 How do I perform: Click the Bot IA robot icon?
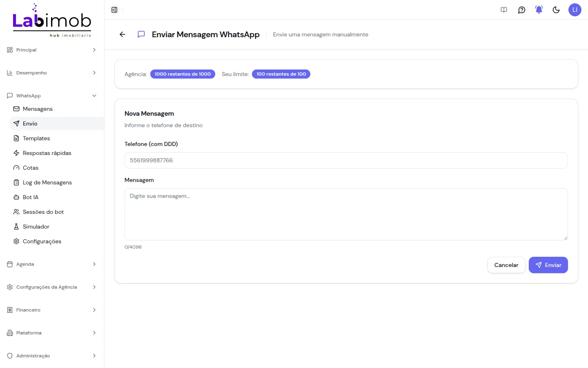[16, 197]
